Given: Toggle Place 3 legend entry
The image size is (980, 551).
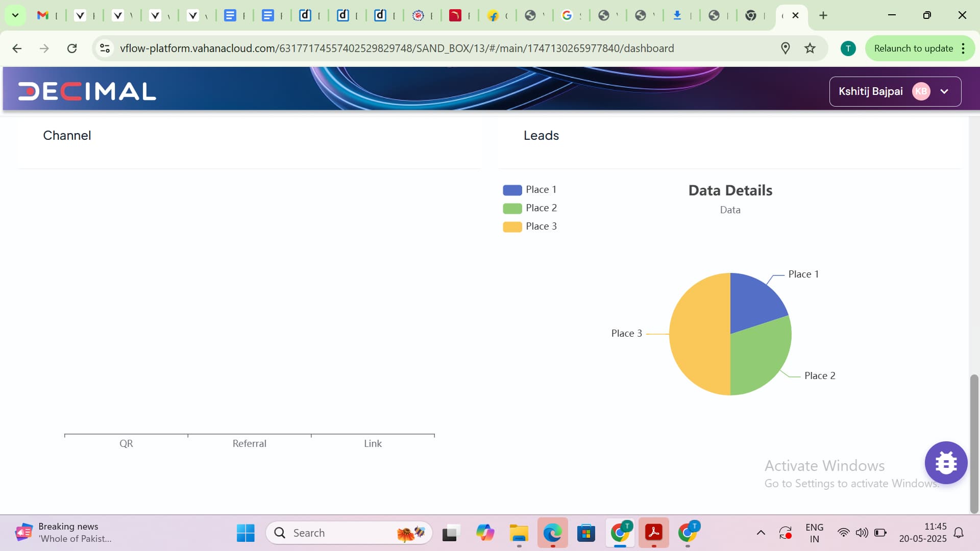Looking at the screenshot, I should pyautogui.click(x=530, y=227).
